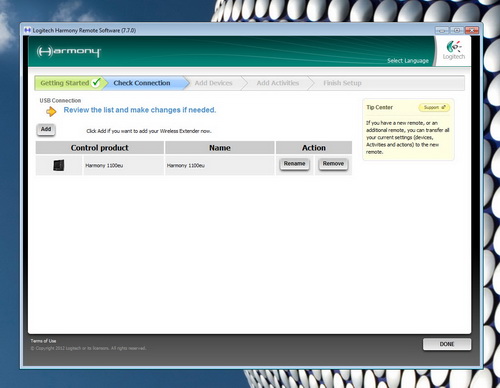Click the Harmony logo in the header
The height and width of the screenshot is (388, 500).
click(x=68, y=52)
